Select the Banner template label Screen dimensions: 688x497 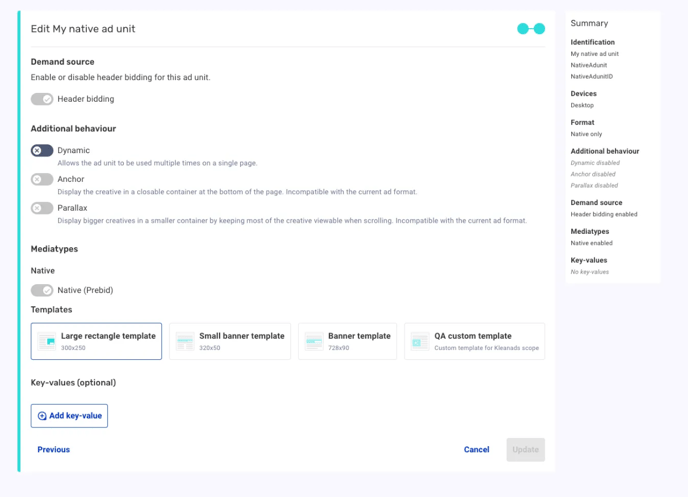[x=359, y=336]
